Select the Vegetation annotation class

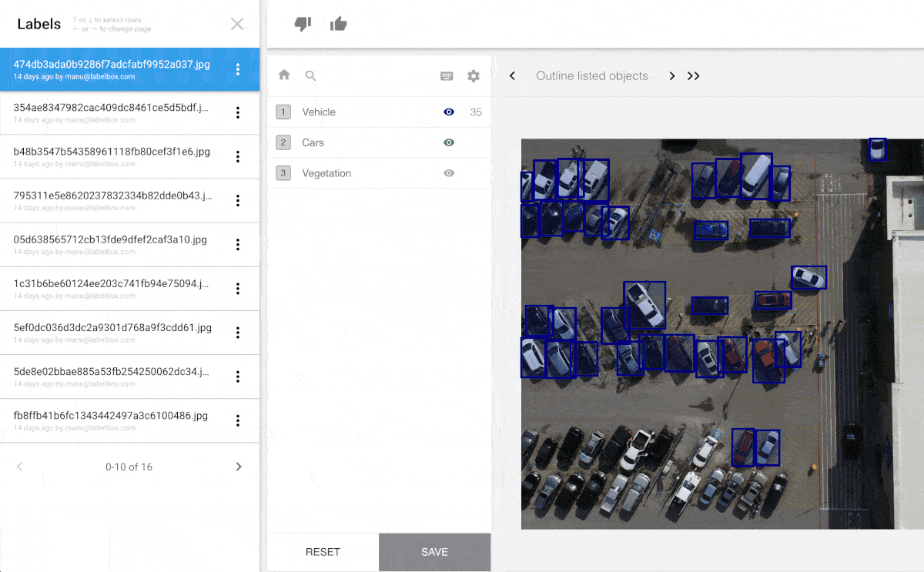click(x=326, y=173)
